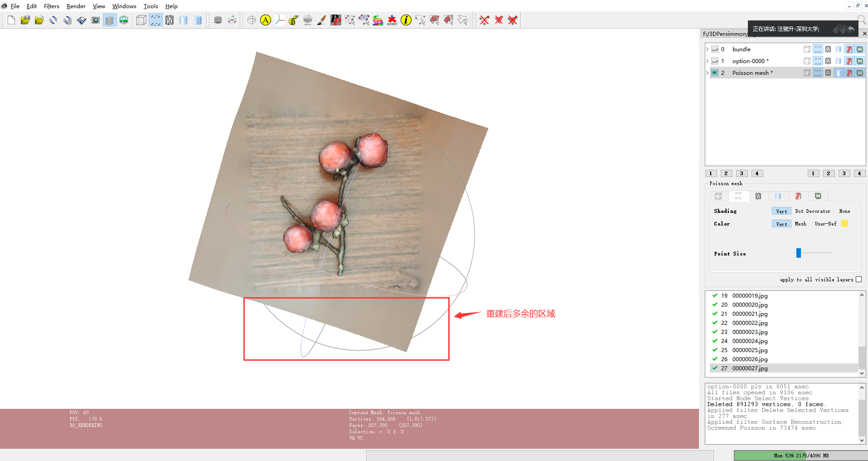Click the image list scrollbar down arrow

[x=862, y=373]
